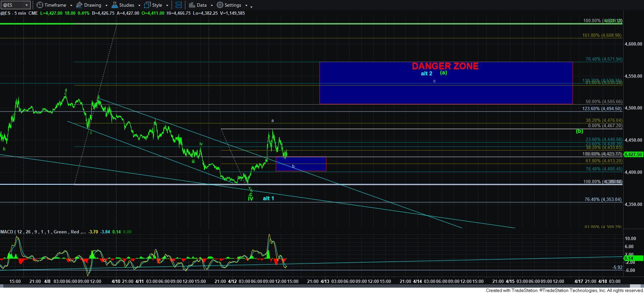Click the 4/14 date on time axis

pos(417,281)
